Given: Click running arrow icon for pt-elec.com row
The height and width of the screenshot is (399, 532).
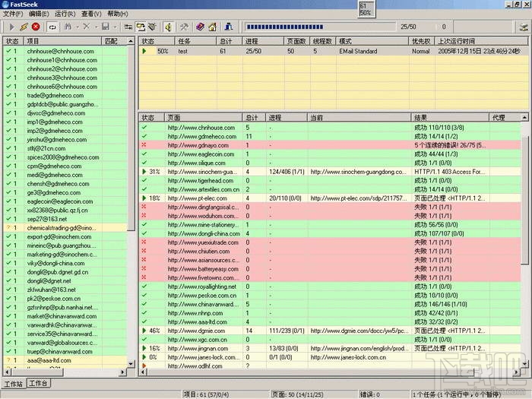Looking at the screenshot, I should coord(144,198).
